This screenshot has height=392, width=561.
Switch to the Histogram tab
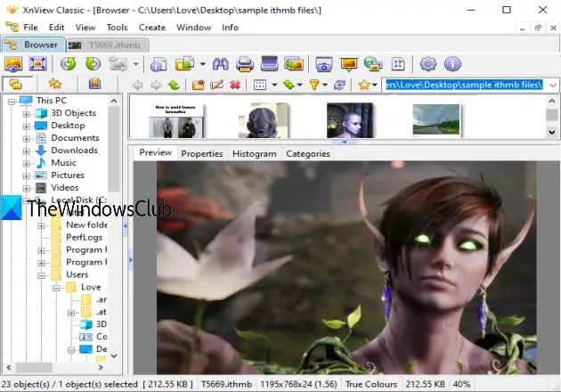click(x=254, y=153)
